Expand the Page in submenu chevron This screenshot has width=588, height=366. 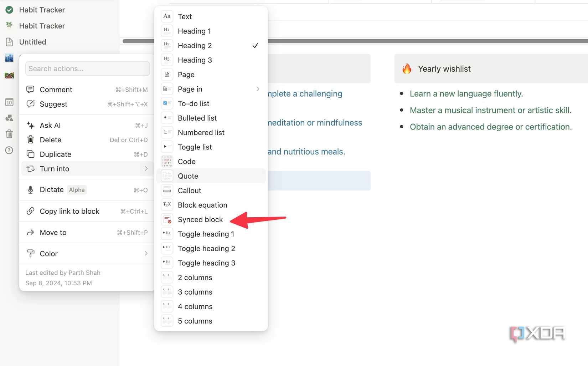[258, 89]
